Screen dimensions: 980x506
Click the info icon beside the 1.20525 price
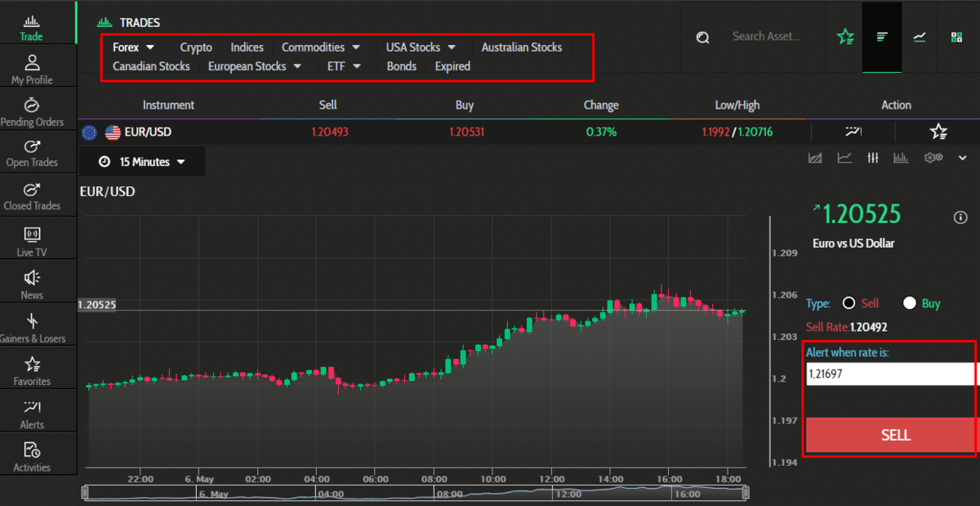[960, 217]
